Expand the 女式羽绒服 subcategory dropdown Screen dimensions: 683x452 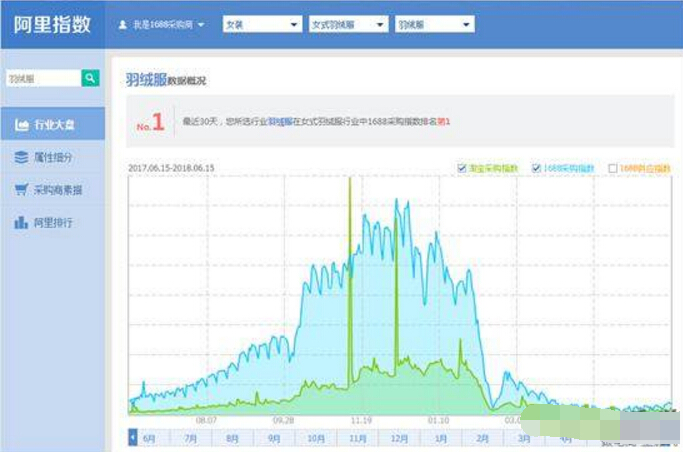346,24
